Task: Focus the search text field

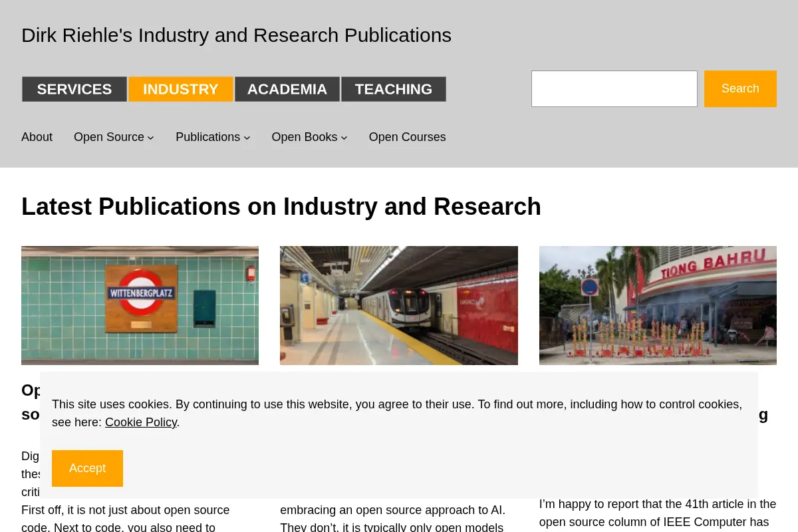Action: coord(614,88)
